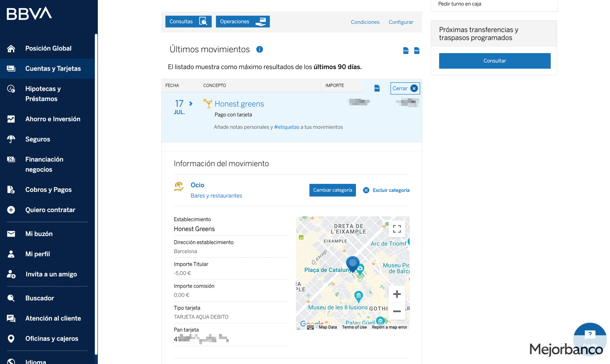Click the IMPORTE column header
The width and height of the screenshot is (610, 364).
[335, 85]
